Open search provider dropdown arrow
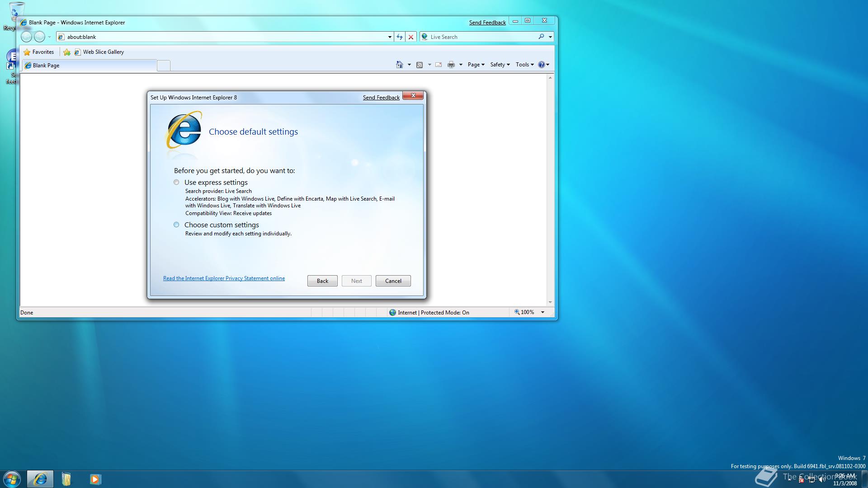 550,37
